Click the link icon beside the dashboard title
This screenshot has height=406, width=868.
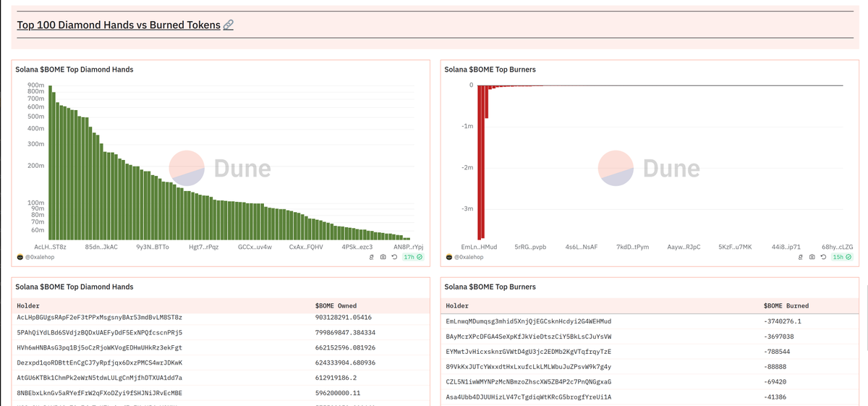pyautogui.click(x=229, y=25)
